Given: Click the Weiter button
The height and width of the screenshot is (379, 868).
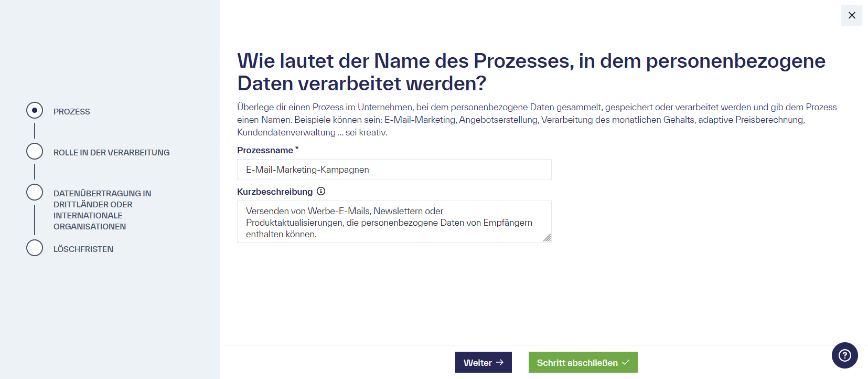Looking at the screenshot, I should 484,362.
